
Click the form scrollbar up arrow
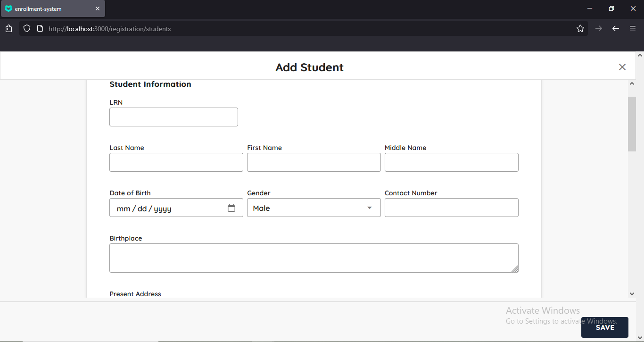[x=632, y=83]
